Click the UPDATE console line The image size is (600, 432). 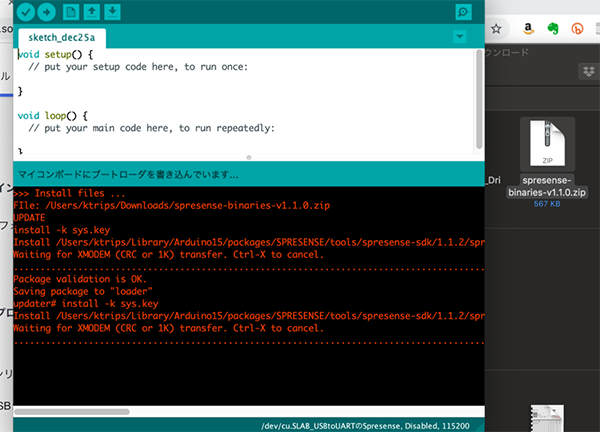29,218
